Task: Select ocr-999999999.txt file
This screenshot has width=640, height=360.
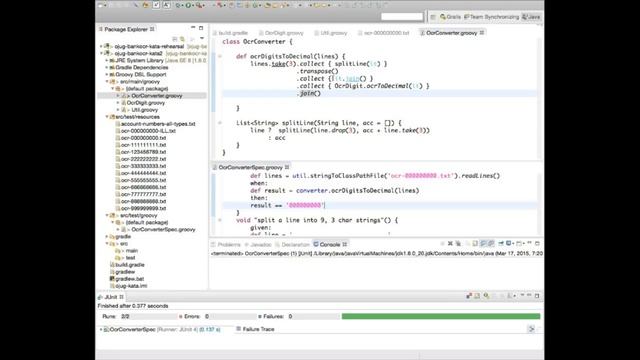Action: pos(143,208)
